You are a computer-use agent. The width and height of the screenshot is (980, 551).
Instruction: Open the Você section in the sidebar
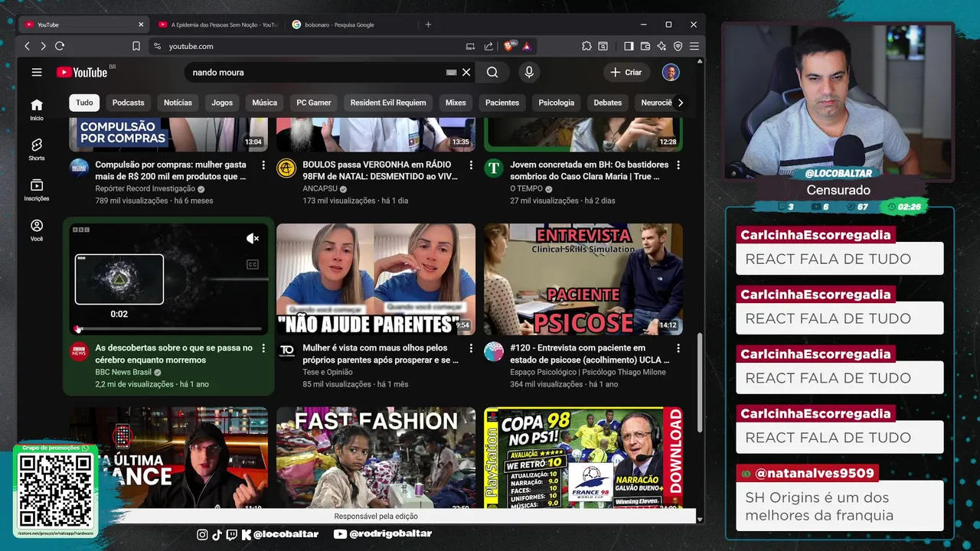tap(37, 230)
